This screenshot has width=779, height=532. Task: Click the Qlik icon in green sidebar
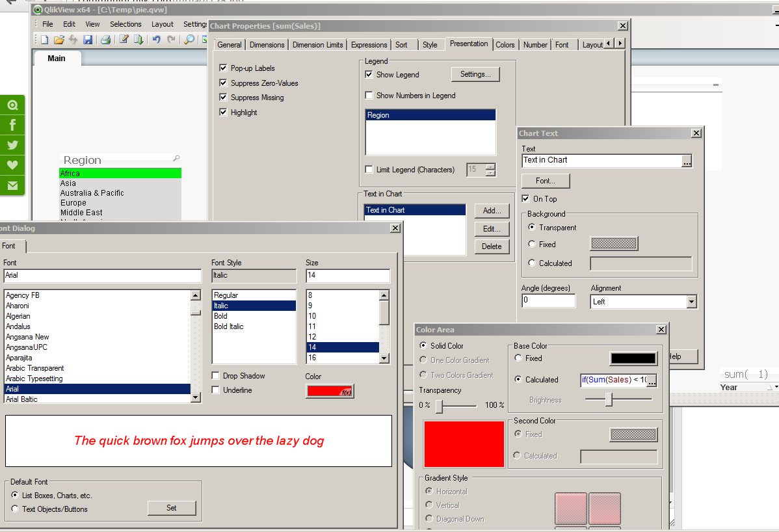(x=12, y=105)
